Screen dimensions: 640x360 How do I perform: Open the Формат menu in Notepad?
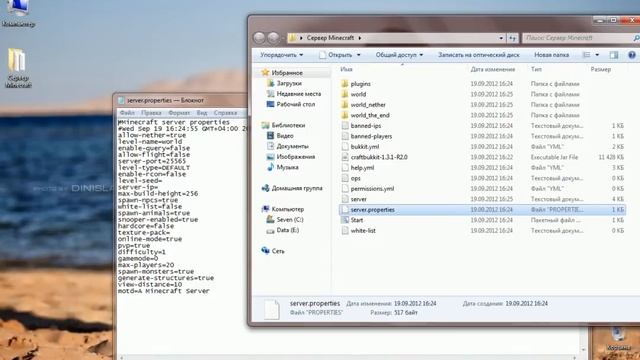tap(179, 113)
